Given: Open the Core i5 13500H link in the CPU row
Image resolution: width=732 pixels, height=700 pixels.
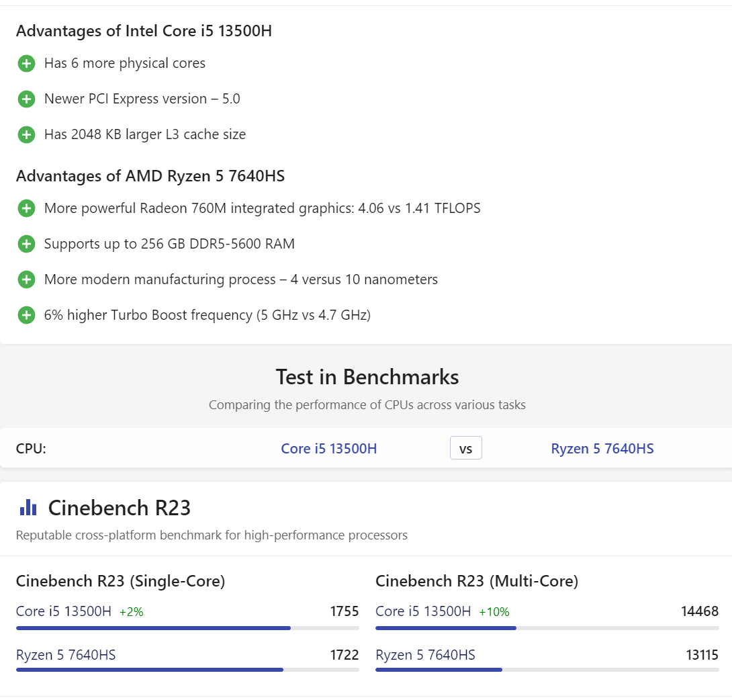Looking at the screenshot, I should (328, 448).
